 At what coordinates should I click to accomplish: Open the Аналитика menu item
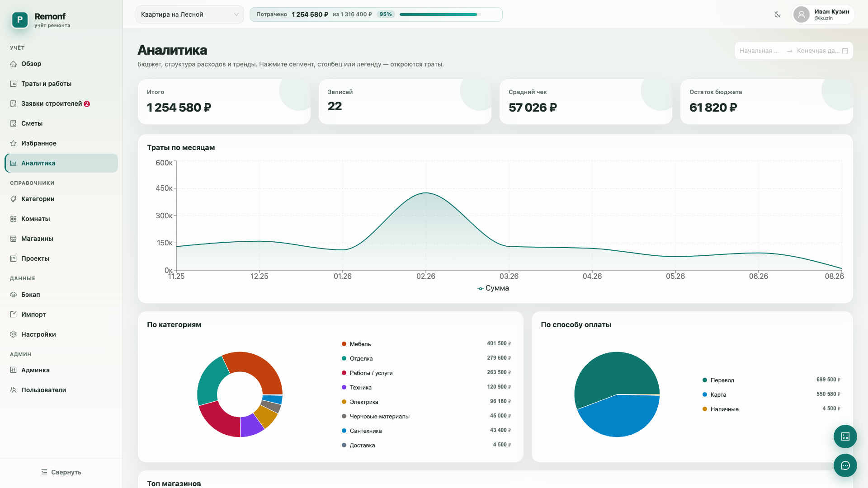pos(61,163)
